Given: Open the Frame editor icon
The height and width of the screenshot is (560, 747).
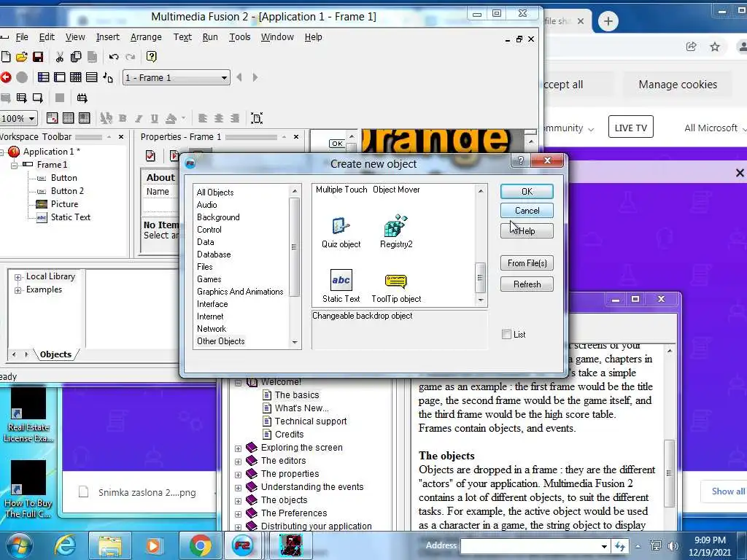Looking at the screenshot, I should pos(60,77).
